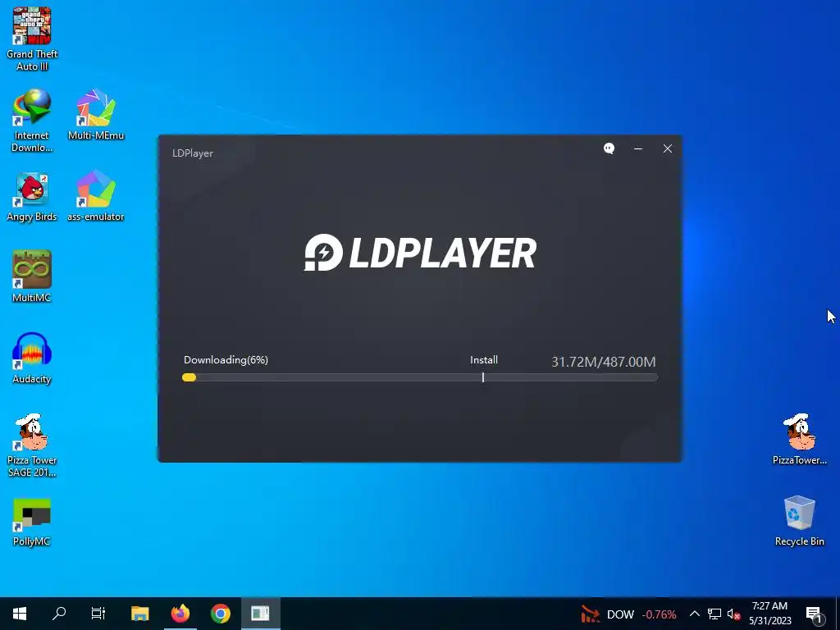This screenshot has width=840, height=630.
Task: Switch to Firefox on the taskbar
Action: coord(180,614)
